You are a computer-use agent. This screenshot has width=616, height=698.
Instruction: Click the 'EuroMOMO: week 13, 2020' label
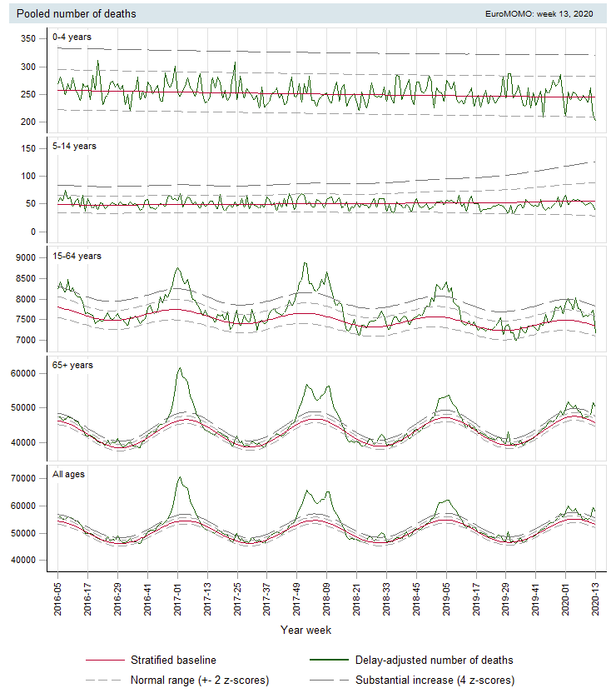(539, 15)
